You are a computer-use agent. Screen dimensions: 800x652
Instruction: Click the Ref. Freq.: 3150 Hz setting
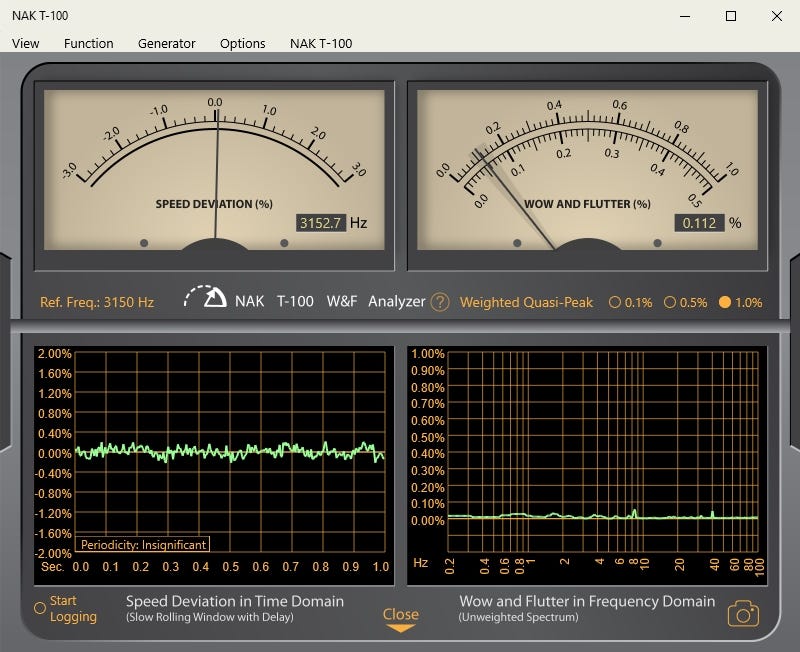[x=97, y=302]
